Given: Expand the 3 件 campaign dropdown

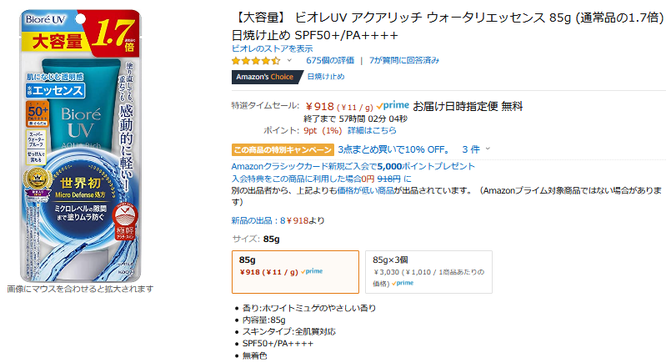Looking at the screenshot, I should pos(476,149).
